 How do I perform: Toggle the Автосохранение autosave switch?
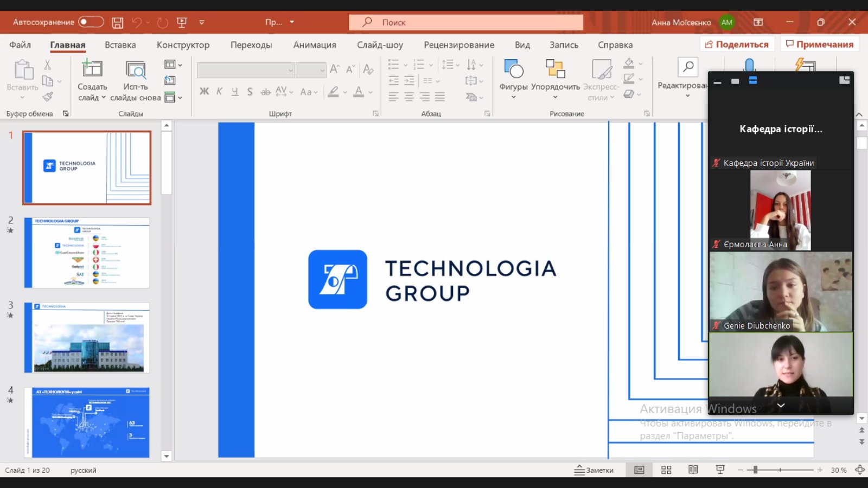[x=91, y=22]
